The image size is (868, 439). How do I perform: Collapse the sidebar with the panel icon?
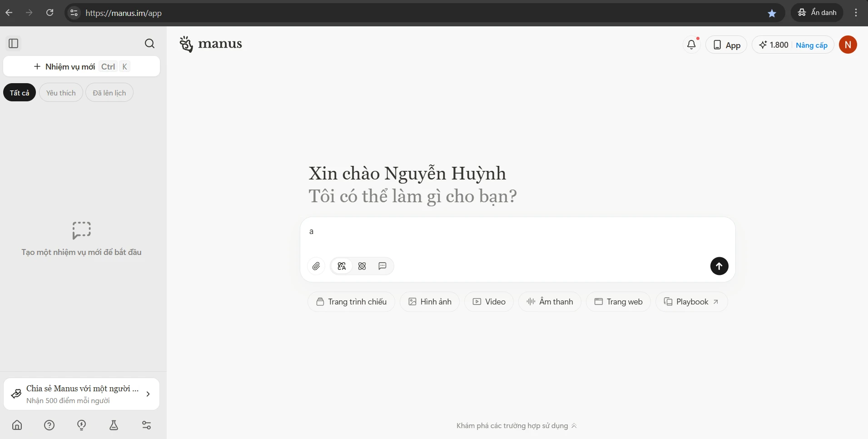(x=14, y=44)
